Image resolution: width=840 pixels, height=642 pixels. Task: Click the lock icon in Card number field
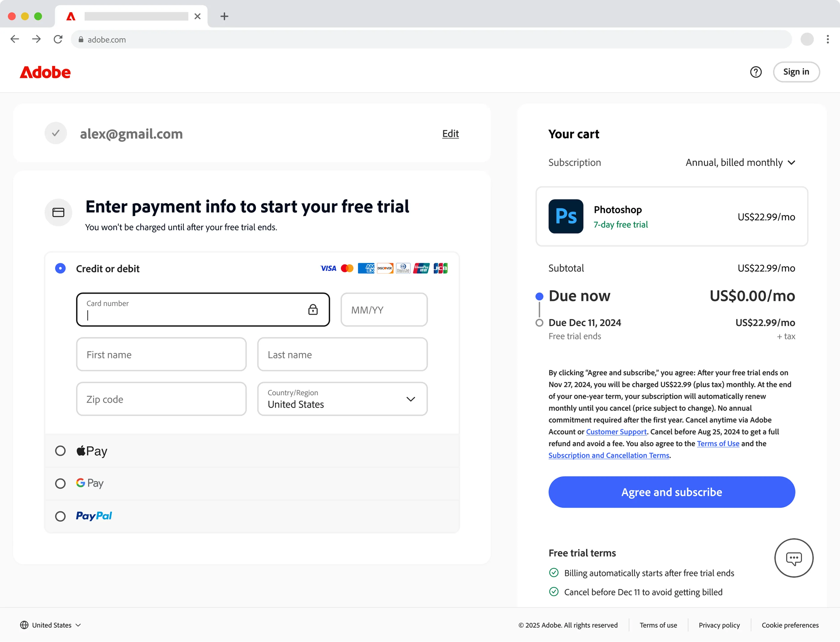point(313,310)
